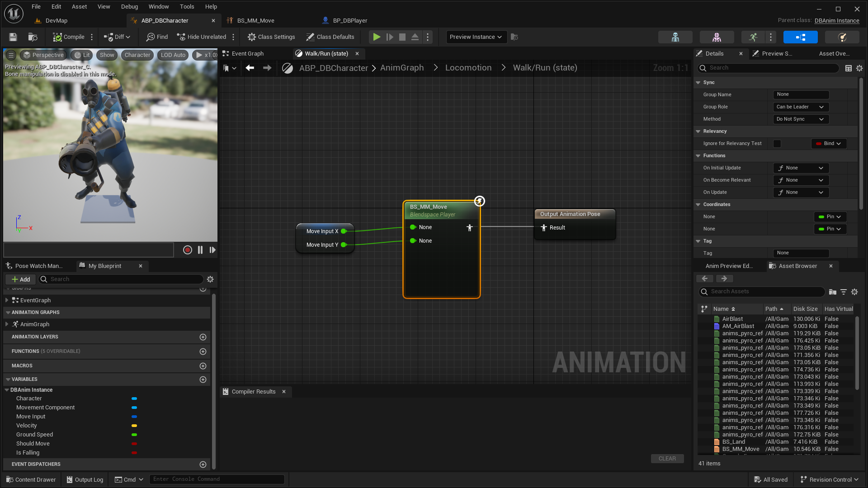The width and height of the screenshot is (868, 488).
Task: Click the Stop simulation button
Action: 402,37
